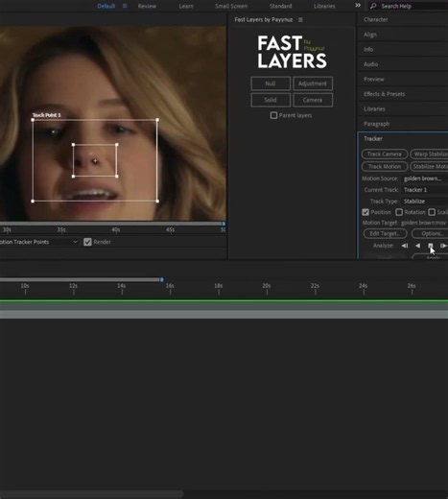Screen dimensions: 448x499
Task: Open tracker Options button
Action: [x=430, y=233]
